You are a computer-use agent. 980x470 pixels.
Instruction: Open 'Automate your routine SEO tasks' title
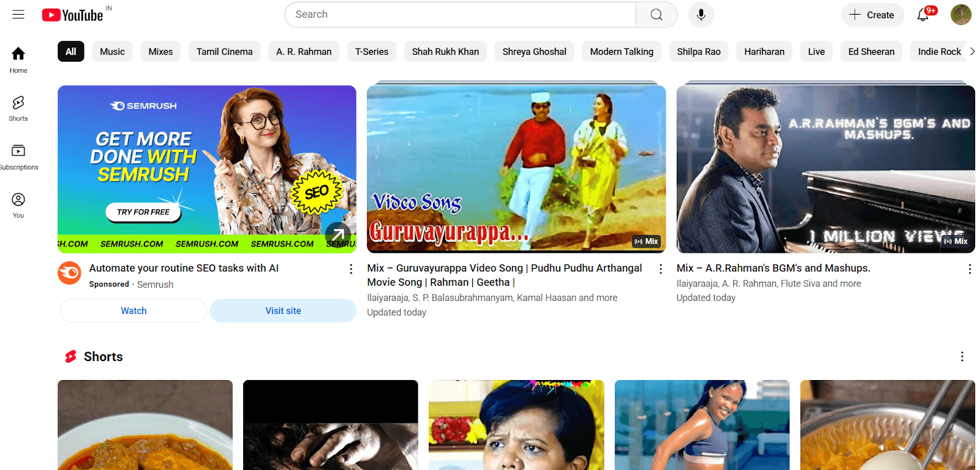[184, 268]
